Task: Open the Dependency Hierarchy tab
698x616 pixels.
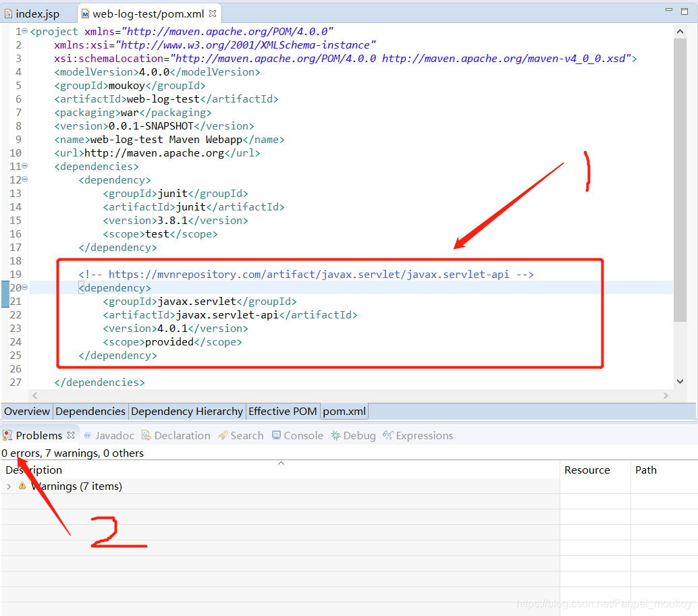Action: [187, 412]
